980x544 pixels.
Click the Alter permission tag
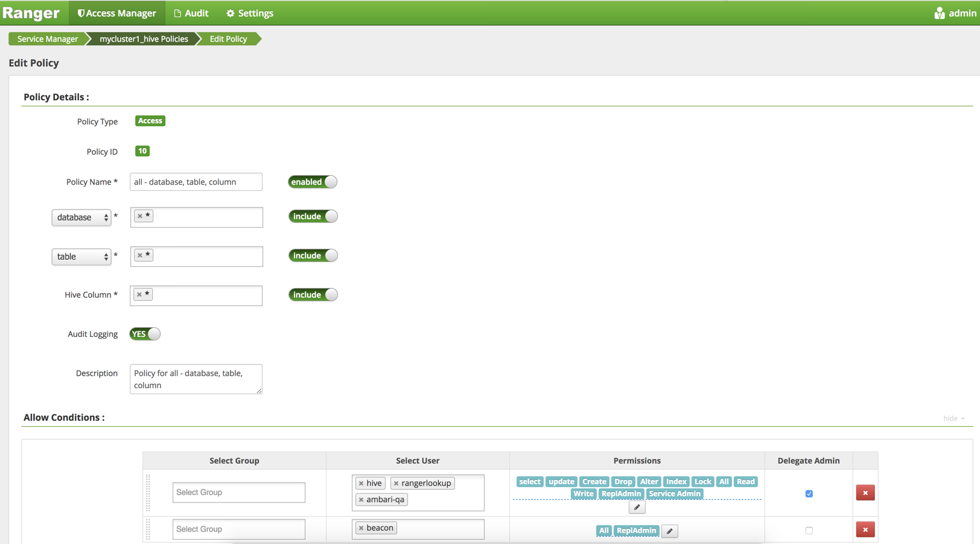(x=649, y=481)
